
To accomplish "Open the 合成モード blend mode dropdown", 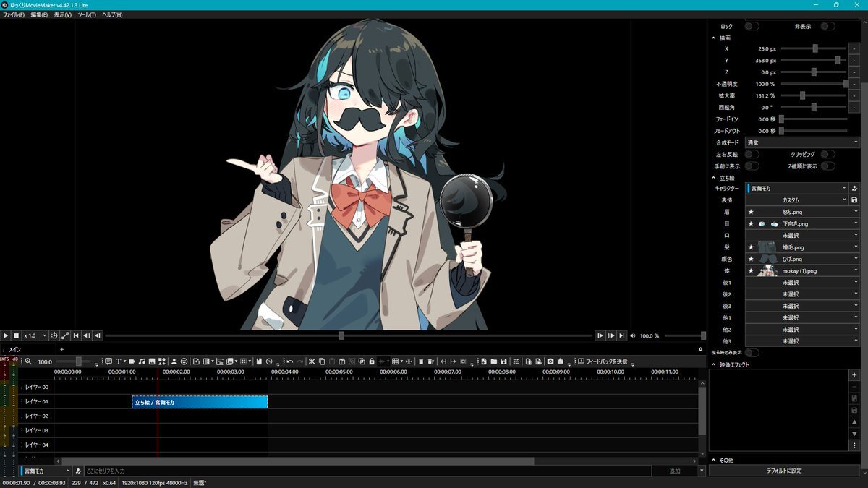I will click(x=802, y=142).
